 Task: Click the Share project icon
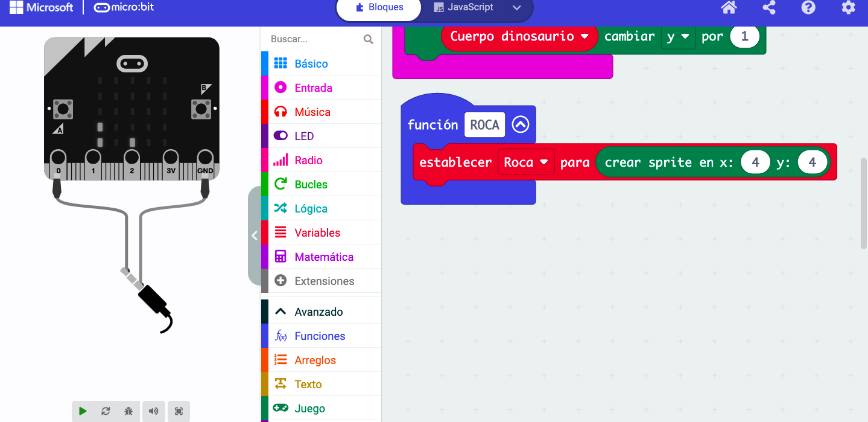pyautogui.click(x=769, y=8)
